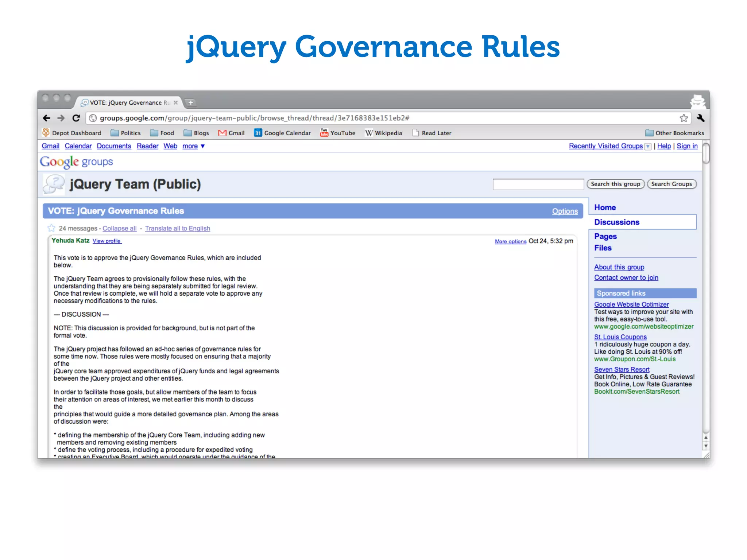
Task: Click the browser back arrow
Action: (x=46, y=118)
